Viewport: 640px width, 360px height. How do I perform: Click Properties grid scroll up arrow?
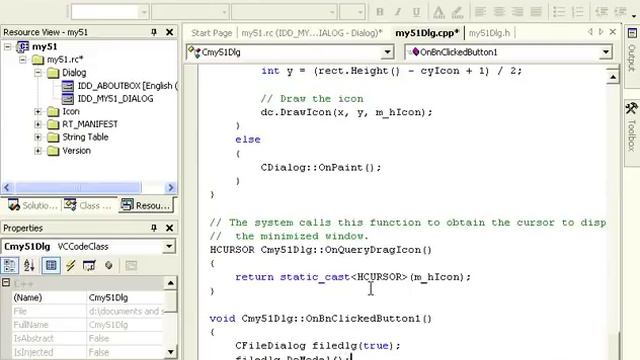point(171,282)
